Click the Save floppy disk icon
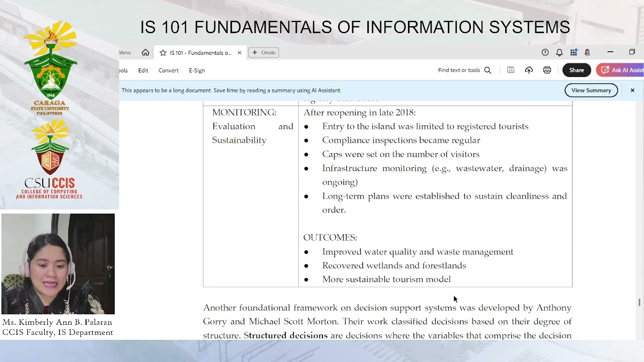The width and height of the screenshot is (644, 362). 511,70
